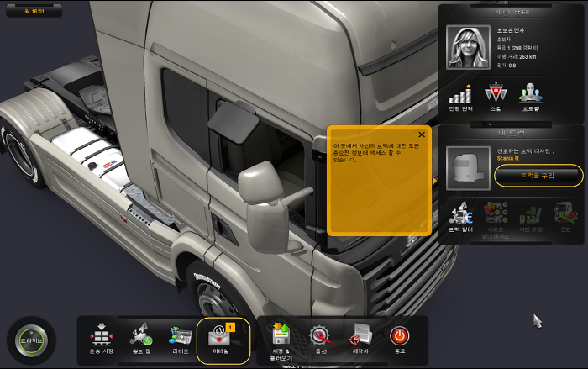Viewport: 588px width, 369px height.
Task: Open the 스킬 skills icon
Action: (x=496, y=98)
